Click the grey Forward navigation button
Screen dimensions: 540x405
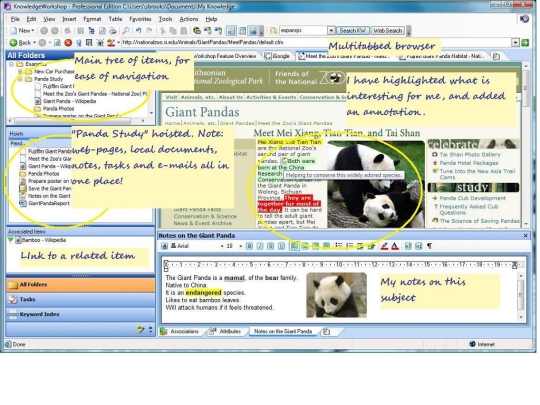click(x=42, y=43)
